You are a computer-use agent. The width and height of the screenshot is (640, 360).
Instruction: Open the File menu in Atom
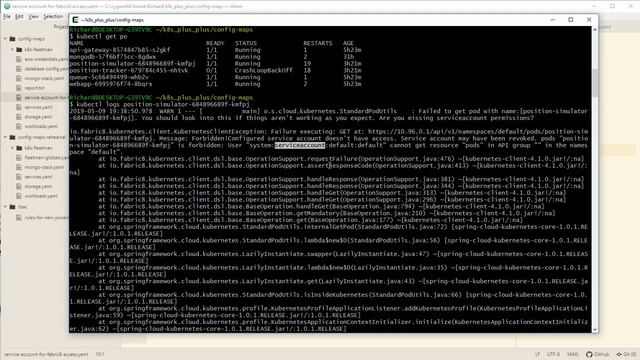7,17
